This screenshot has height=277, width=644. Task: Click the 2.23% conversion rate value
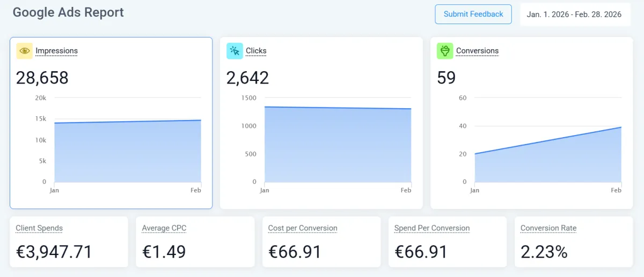544,251
